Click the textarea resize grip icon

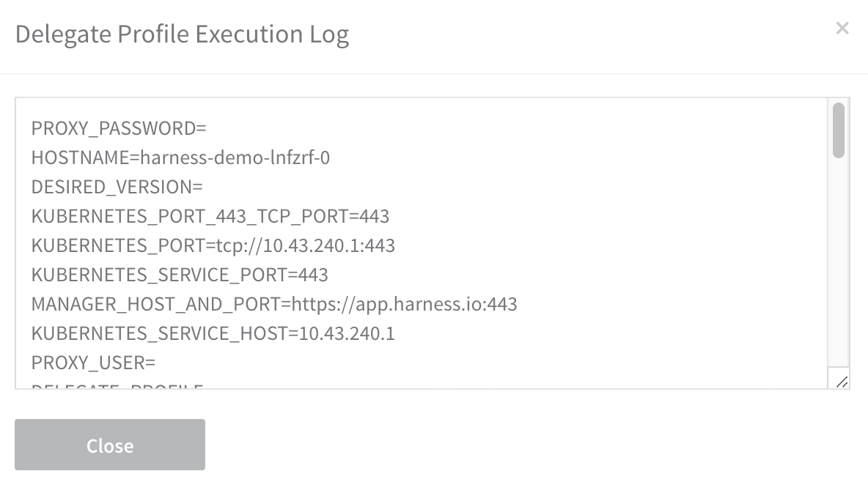842,382
